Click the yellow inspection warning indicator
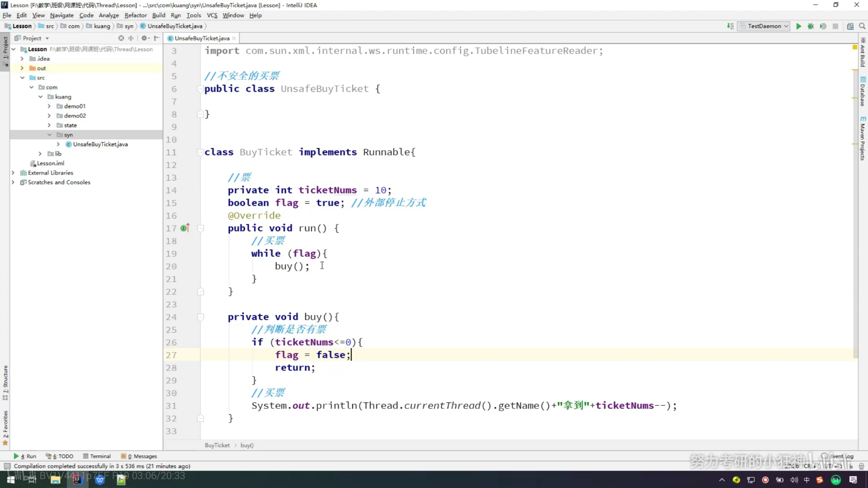 pos(854,47)
